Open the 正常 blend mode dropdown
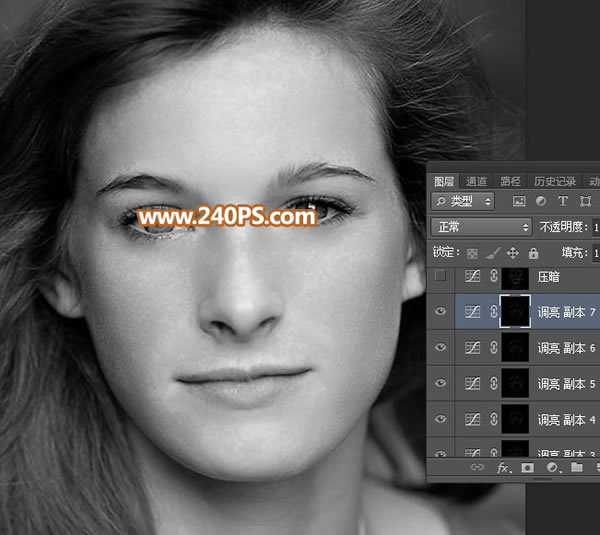Viewport: 600px width, 535px height. (x=480, y=227)
